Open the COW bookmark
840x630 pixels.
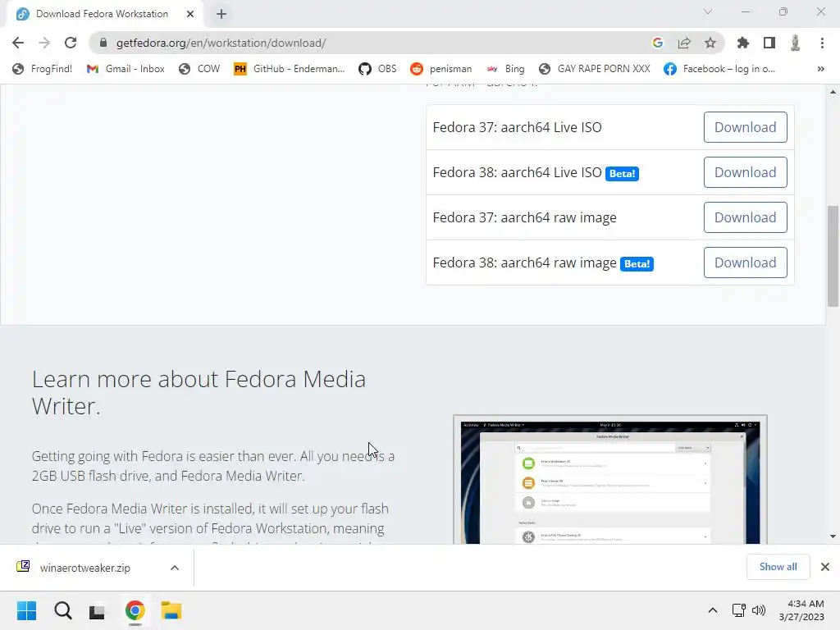tap(199, 69)
